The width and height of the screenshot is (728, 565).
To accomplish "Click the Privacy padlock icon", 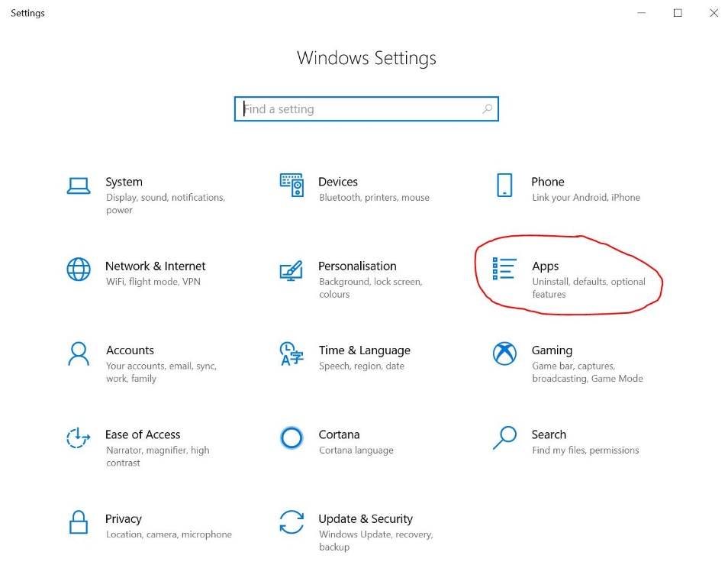I will (79, 522).
